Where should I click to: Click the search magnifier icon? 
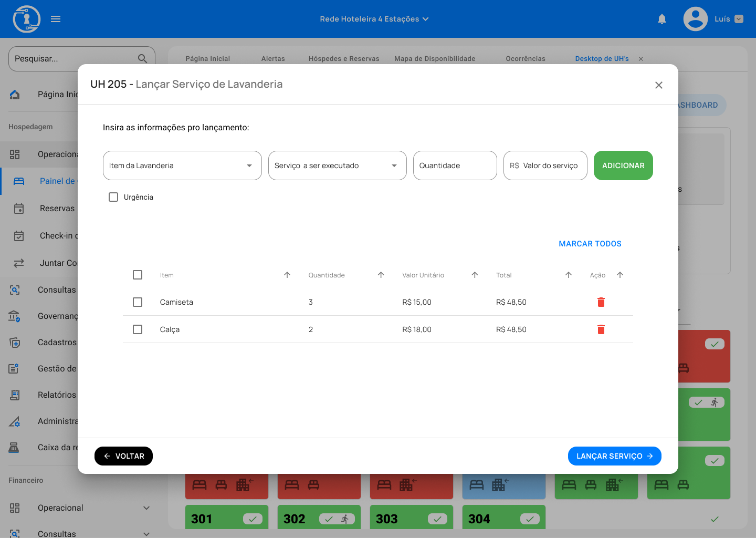pos(142,59)
